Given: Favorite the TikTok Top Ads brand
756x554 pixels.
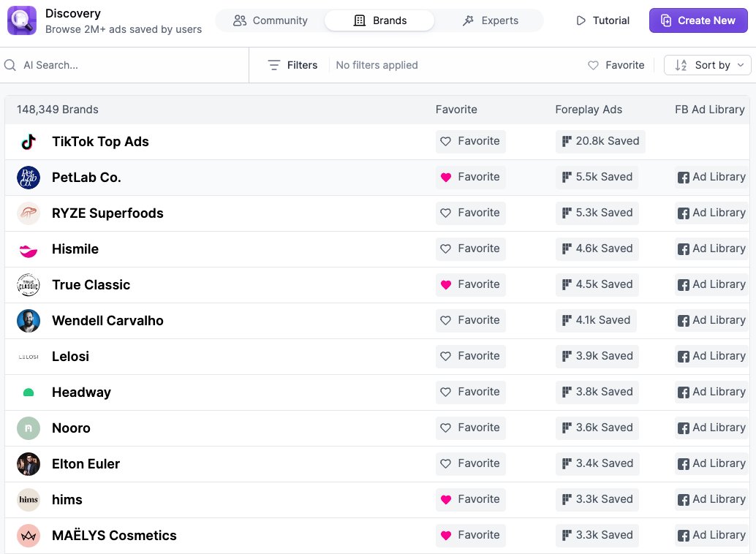Looking at the screenshot, I should (471, 141).
